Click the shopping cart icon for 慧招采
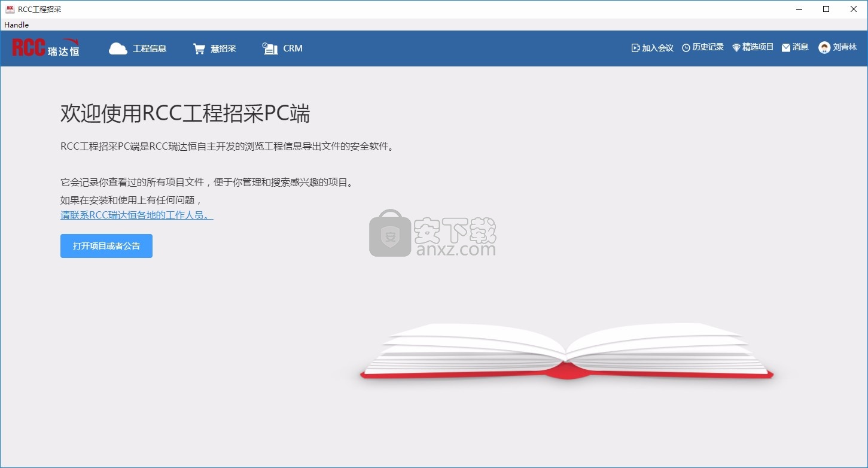The image size is (868, 468). tap(199, 48)
